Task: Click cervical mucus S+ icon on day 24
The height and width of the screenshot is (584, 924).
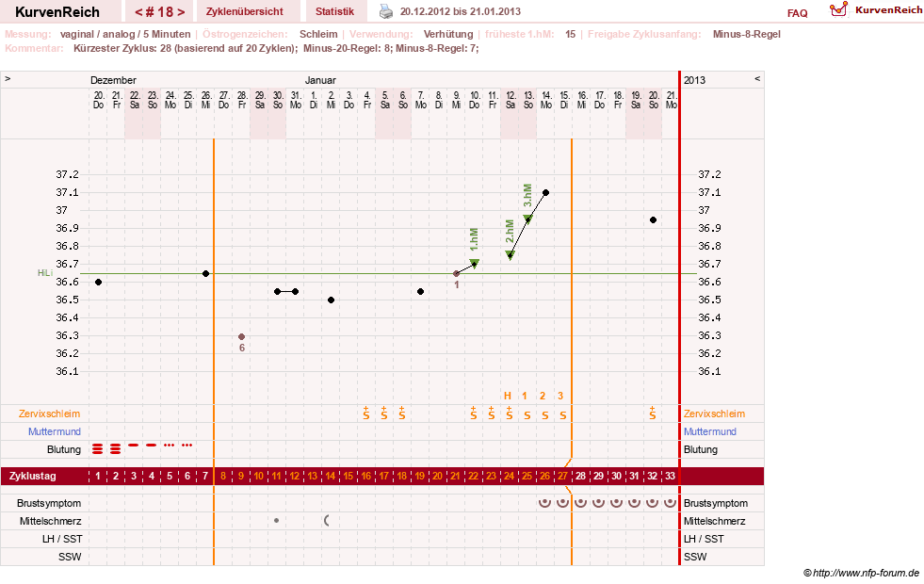Action: tap(510, 414)
